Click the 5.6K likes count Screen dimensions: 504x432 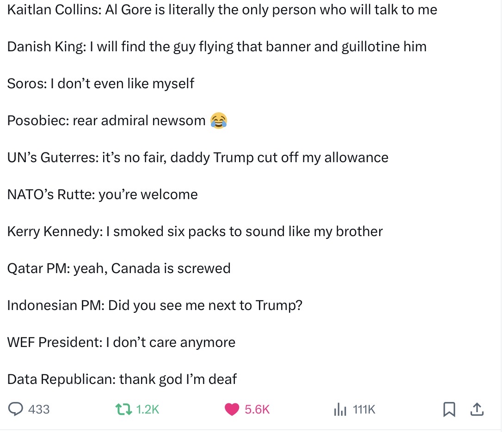(257, 409)
